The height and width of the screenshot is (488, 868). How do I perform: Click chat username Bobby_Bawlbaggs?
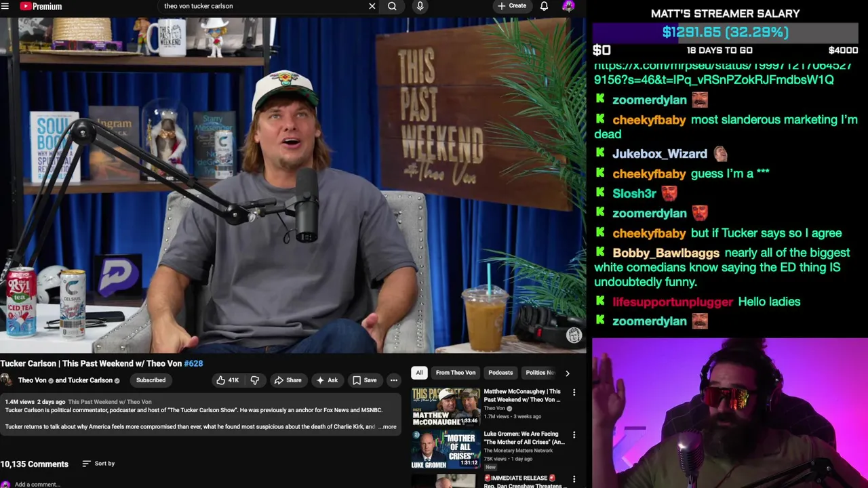(x=665, y=253)
